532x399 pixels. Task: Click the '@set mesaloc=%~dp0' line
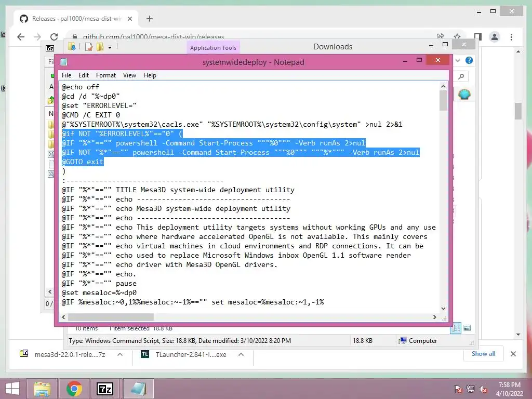point(99,293)
